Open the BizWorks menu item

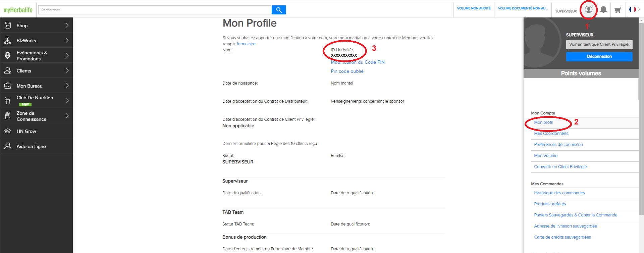click(37, 40)
